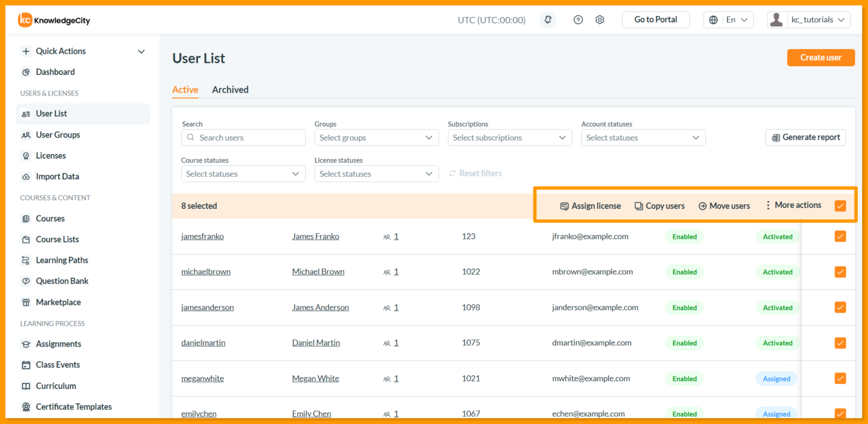Screen dimensions: 868x424
Task: Click the Marketplace store icon
Action: click(26, 302)
